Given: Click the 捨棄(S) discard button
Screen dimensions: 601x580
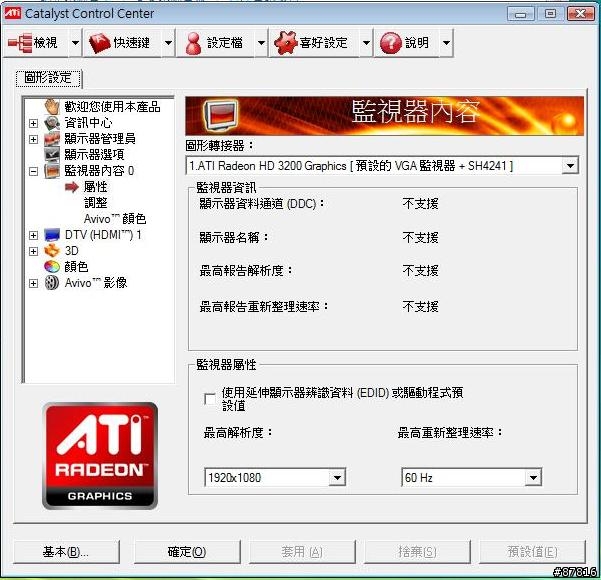Looking at the screenshot, I should coord(417,552).
